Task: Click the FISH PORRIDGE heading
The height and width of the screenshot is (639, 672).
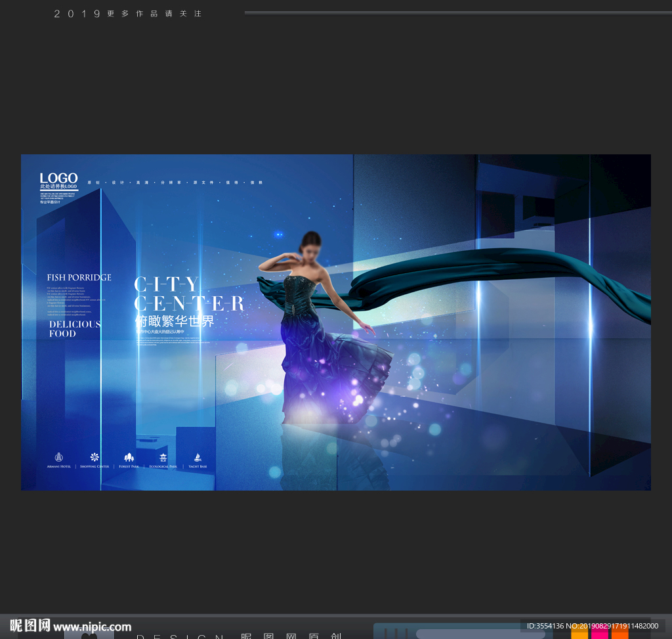Action: coord(79,277)
